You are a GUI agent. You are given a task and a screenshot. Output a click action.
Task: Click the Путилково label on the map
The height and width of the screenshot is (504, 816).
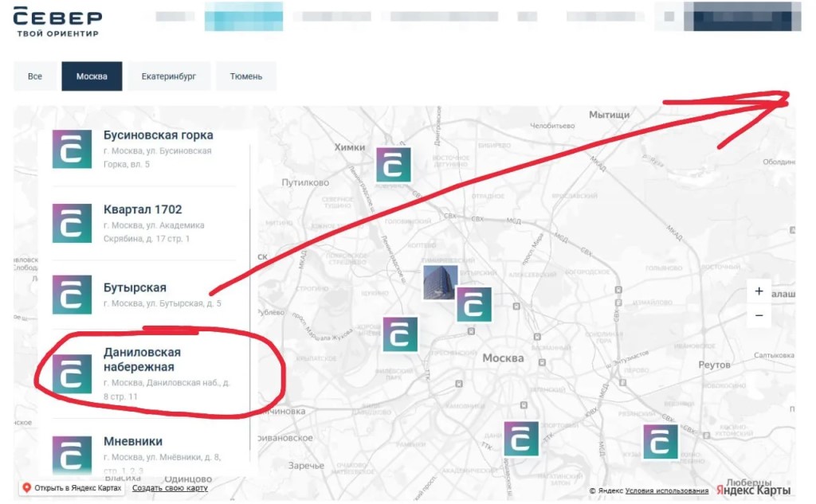click(305, 182)
